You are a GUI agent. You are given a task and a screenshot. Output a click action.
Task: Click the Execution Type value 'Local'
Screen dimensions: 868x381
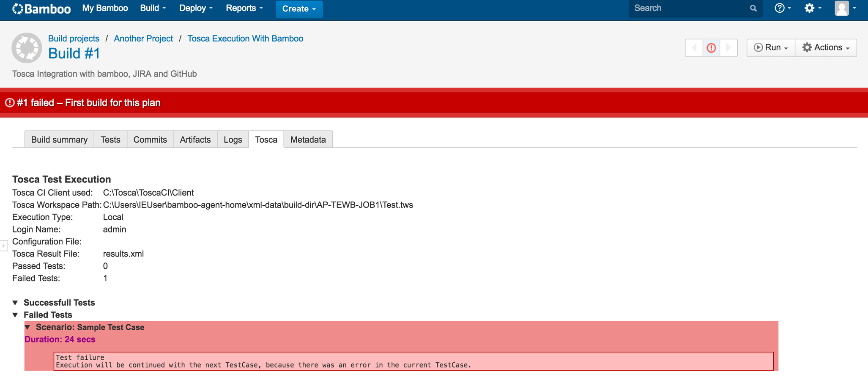(x=113, y=217)
